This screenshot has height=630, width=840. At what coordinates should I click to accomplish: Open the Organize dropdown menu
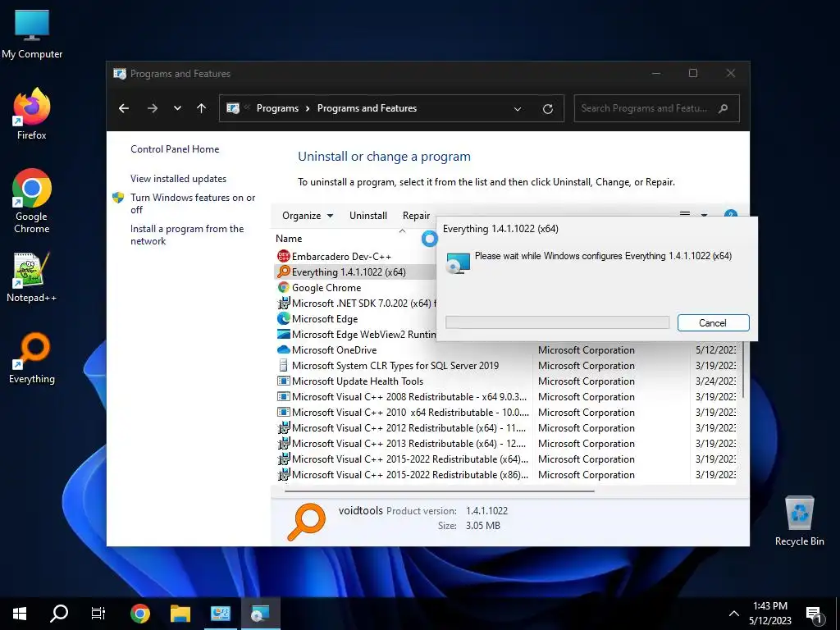coord(308,216)
